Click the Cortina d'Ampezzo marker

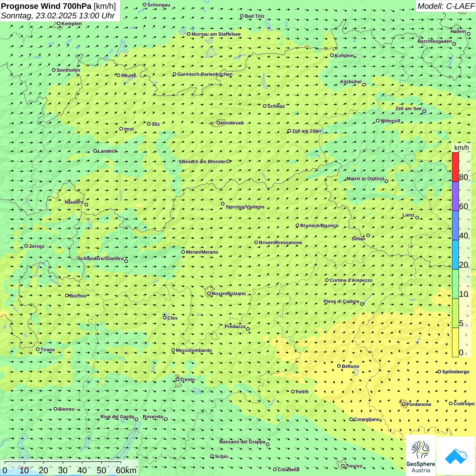coord(327,280)
